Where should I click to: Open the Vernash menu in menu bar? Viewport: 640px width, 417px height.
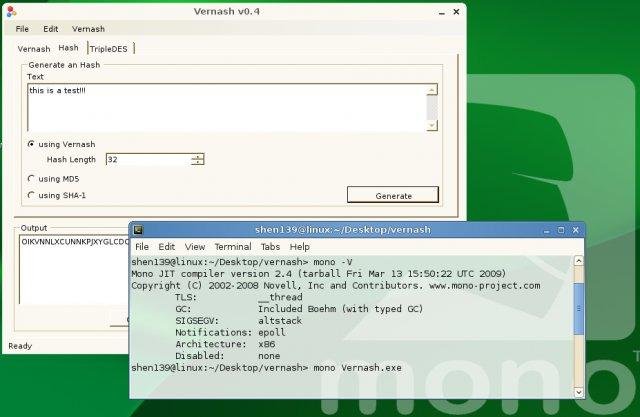88,29
